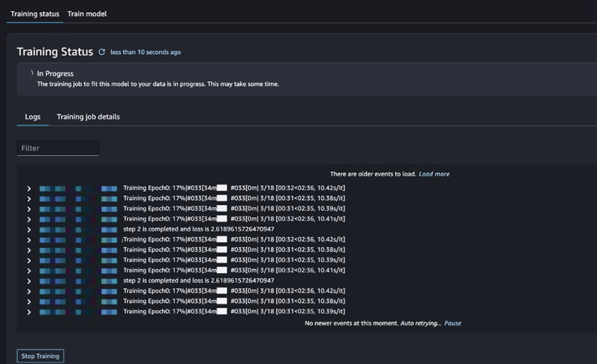
Task: Select the Training status tab
Action: 35,14
